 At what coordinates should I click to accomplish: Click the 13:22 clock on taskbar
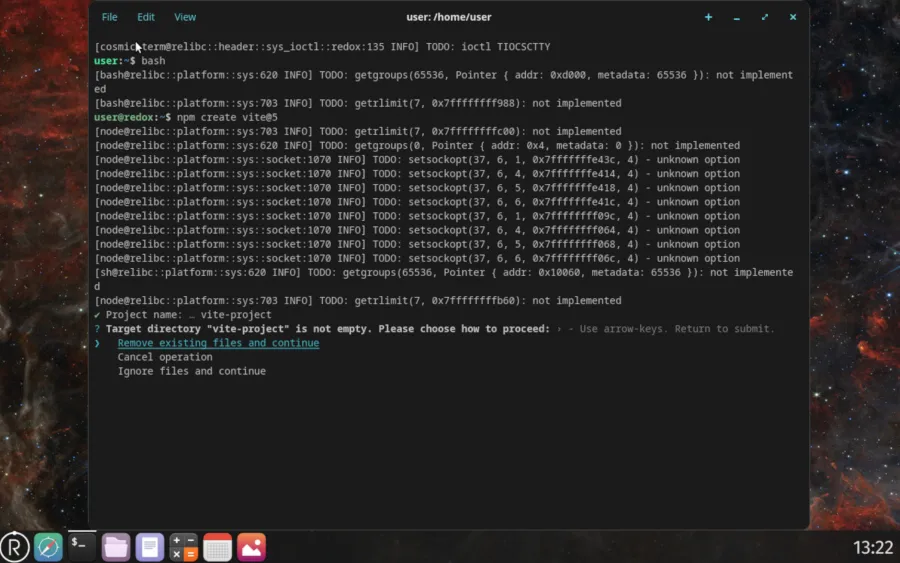872,547
